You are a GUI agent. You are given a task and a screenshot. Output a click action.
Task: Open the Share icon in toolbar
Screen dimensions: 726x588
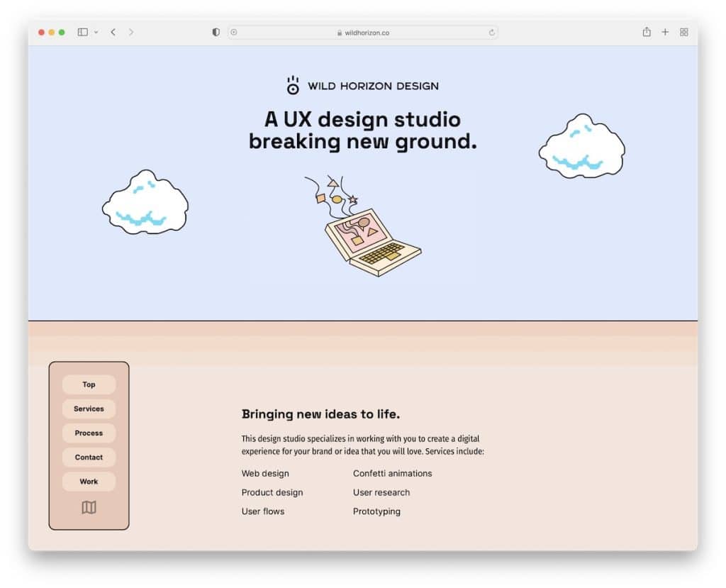click(x=647, y=31)
